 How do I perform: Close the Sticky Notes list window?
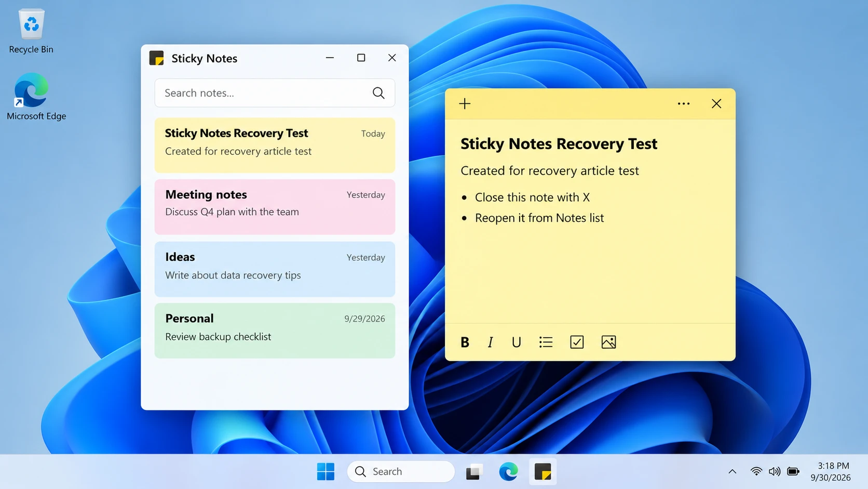pos(392,58)
